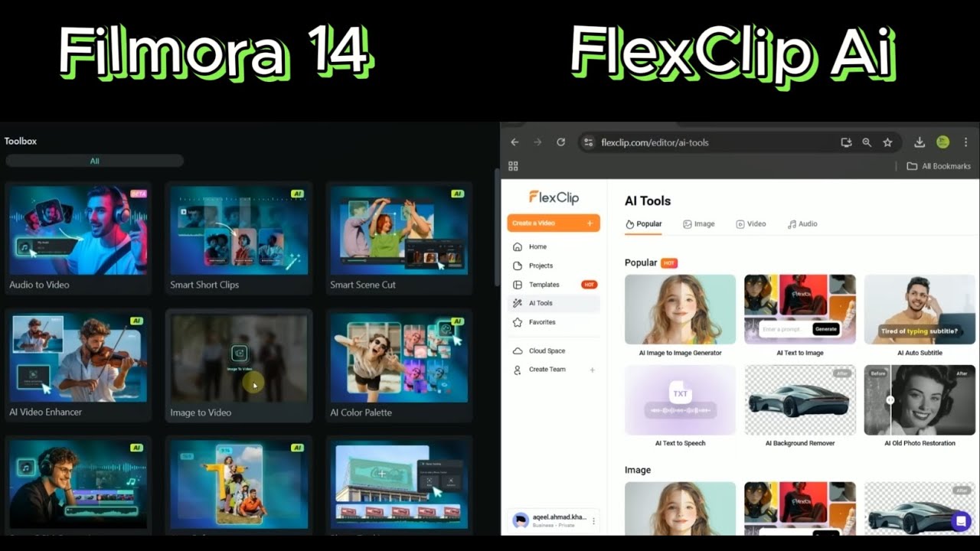Open the AI Text to Speech card
The height and width of the screenshot is (551, 980).
click(680, 406)
